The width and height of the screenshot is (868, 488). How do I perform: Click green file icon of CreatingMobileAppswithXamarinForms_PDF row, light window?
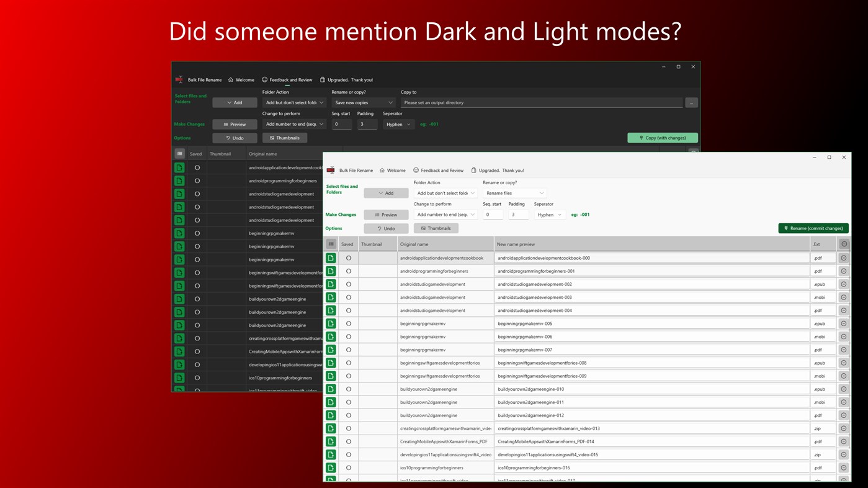[x=331, y=441]
